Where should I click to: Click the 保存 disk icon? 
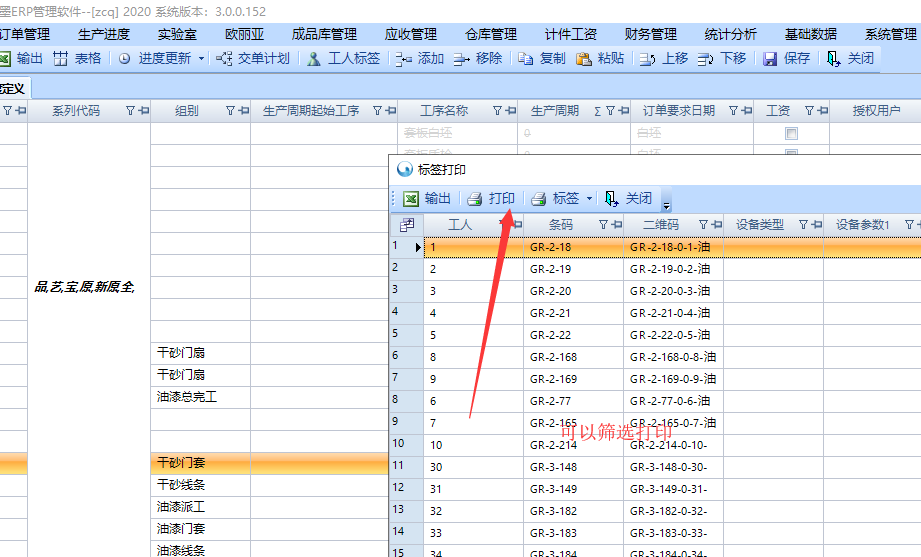(770, 58)
